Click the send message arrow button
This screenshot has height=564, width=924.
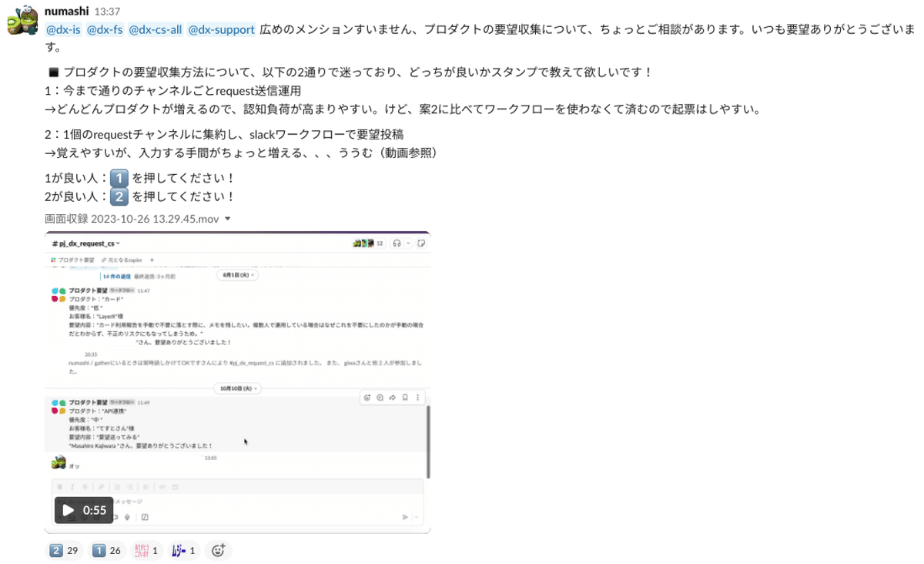(x=405, y=516)
